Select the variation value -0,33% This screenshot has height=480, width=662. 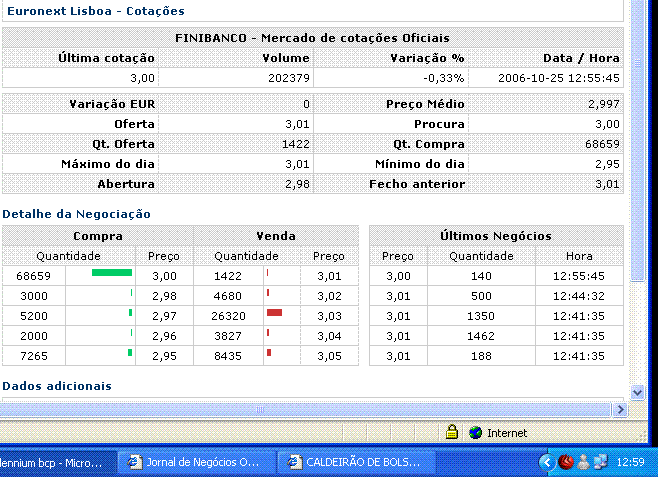coord(444,78)
